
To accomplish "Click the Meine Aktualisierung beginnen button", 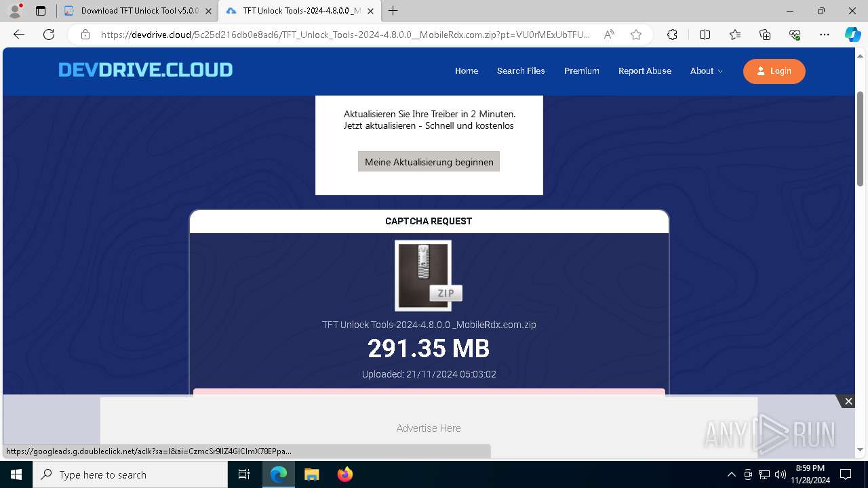I will [x=429, y=162].
